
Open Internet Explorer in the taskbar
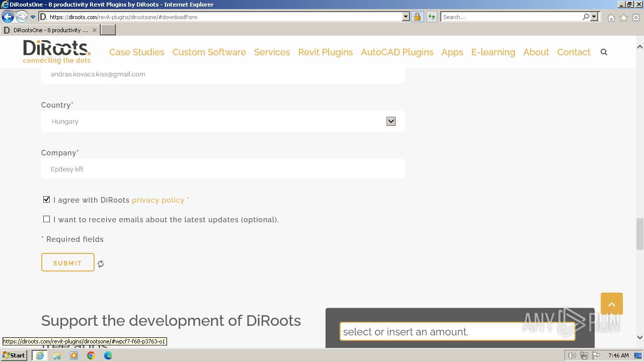tap(40, 355)
